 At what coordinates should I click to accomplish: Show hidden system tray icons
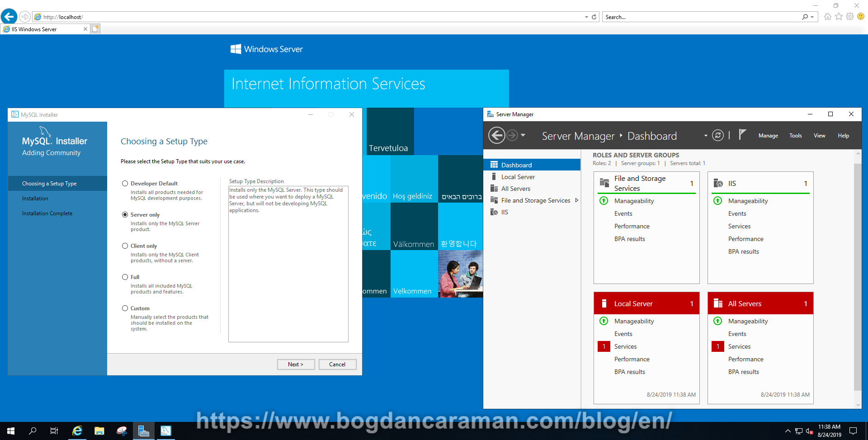click(788, 431)
